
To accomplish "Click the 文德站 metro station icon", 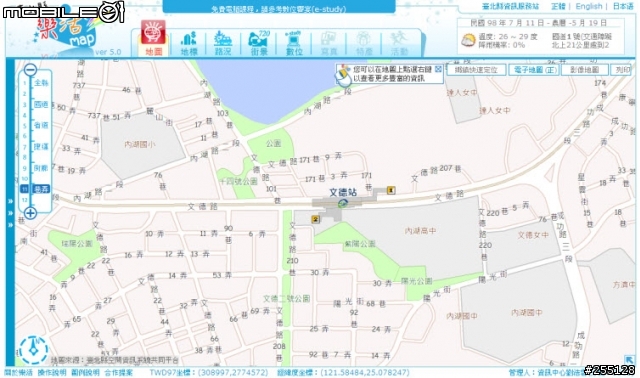I will tap(343, 203).
